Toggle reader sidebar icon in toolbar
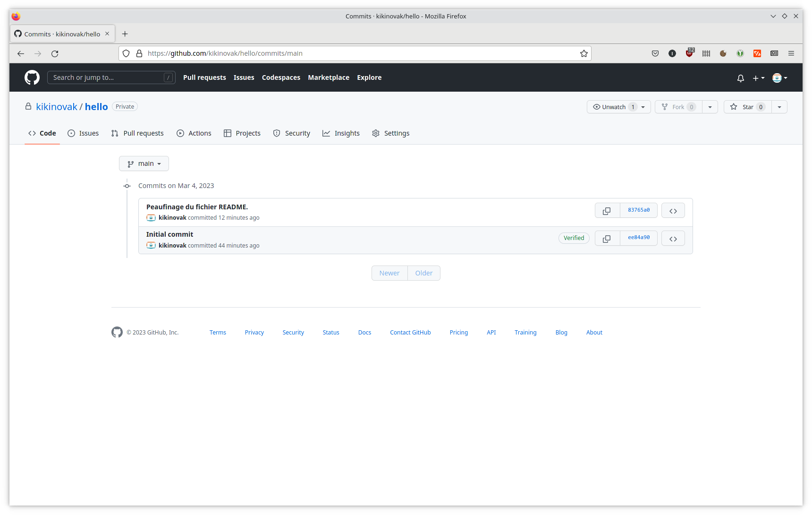 [x=774, y=53]
